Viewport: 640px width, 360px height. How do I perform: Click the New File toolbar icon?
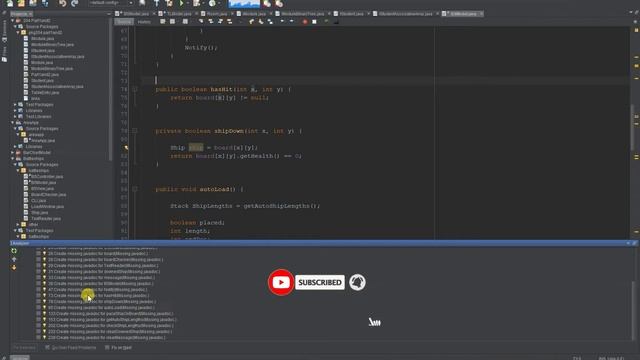[x=10, y=3]
